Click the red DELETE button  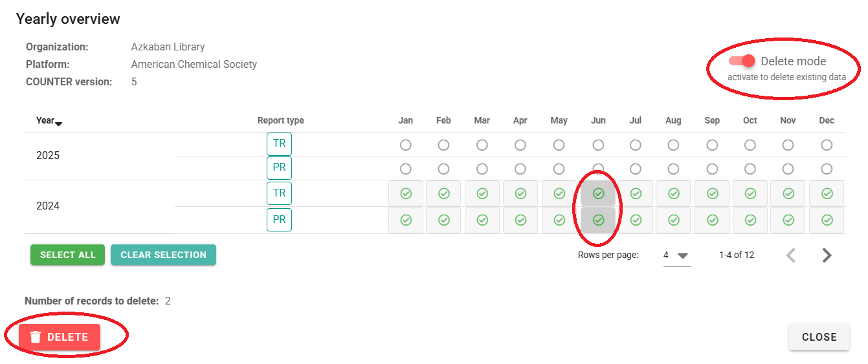point(60,337)
